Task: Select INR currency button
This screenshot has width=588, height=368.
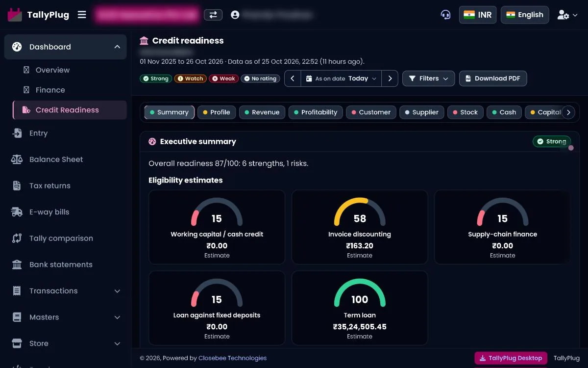Action: (478, 15)
